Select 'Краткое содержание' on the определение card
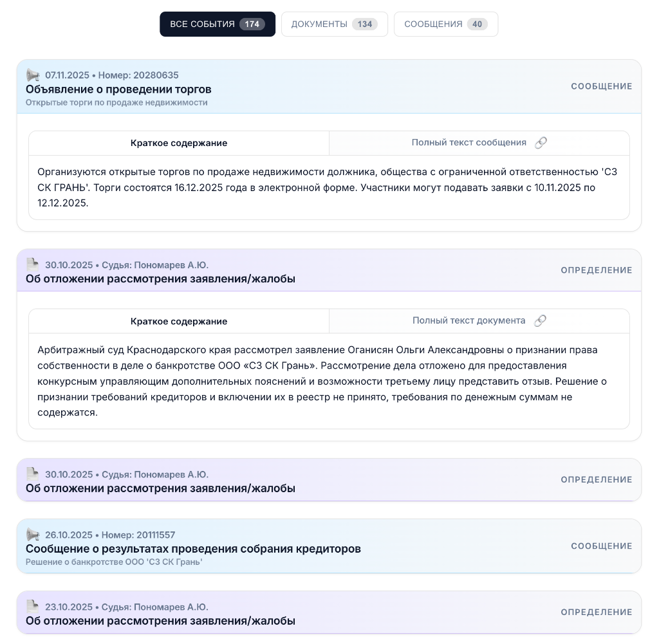The image size is (659, 644). pyautogui.click(x=178, y=320)
